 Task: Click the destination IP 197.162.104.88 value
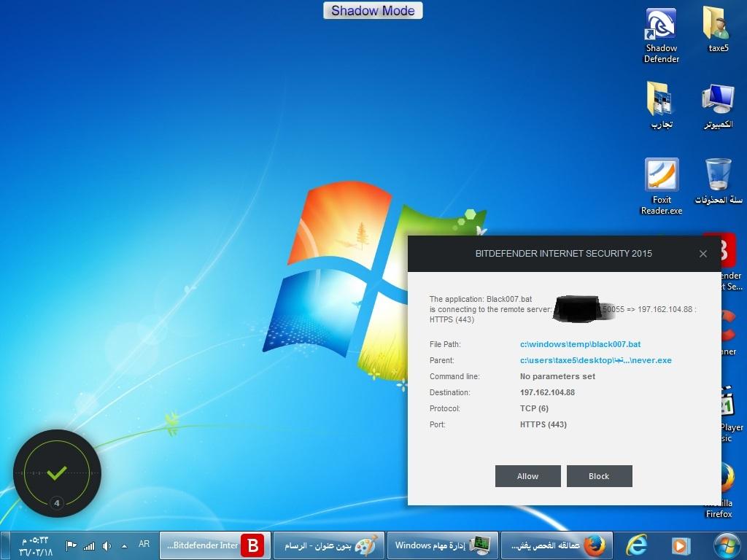click(x=547, y=392)
